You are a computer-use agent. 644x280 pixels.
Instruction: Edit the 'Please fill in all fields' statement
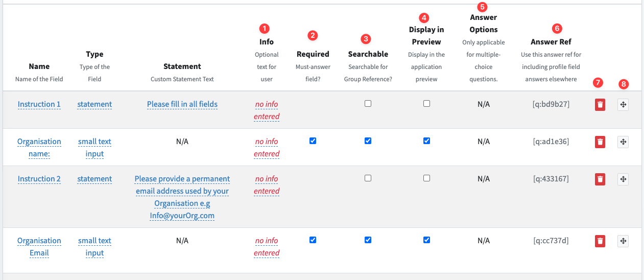[x=182, y=104]
